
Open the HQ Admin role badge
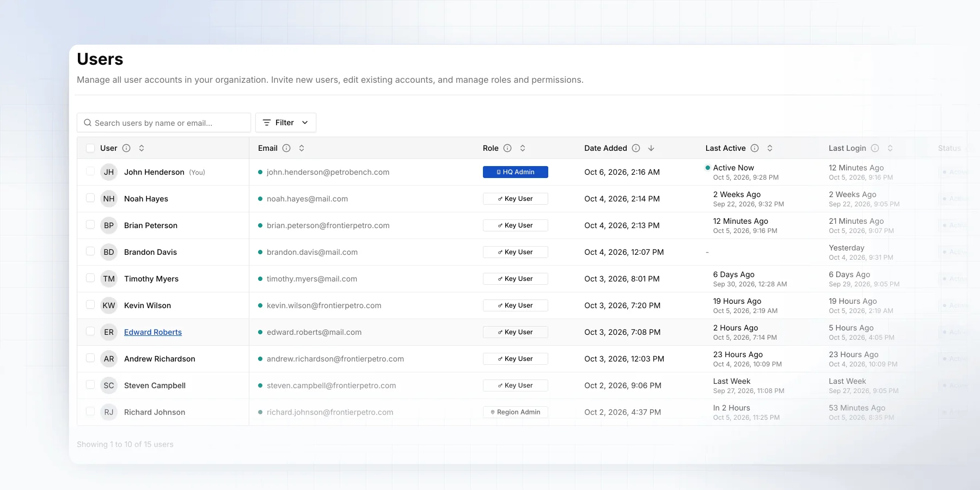click(516, 172)
